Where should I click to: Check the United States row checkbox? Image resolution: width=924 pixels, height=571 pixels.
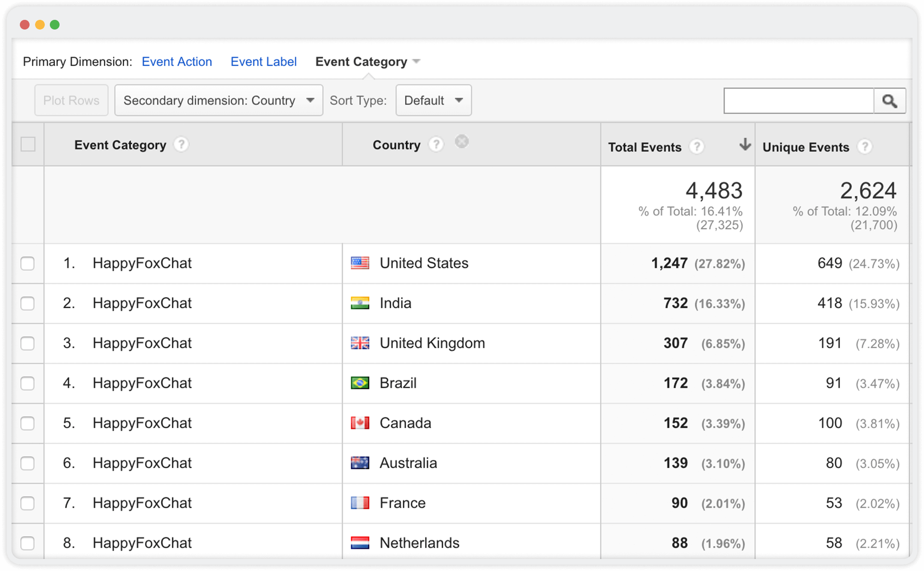click(28, 263)
